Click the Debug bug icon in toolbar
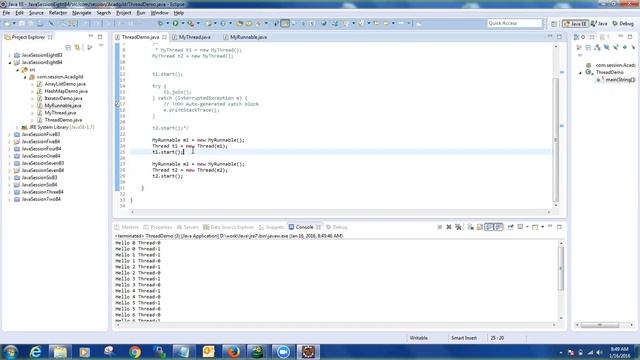Screen dimensions: 640x360 [x=160, y=24]
